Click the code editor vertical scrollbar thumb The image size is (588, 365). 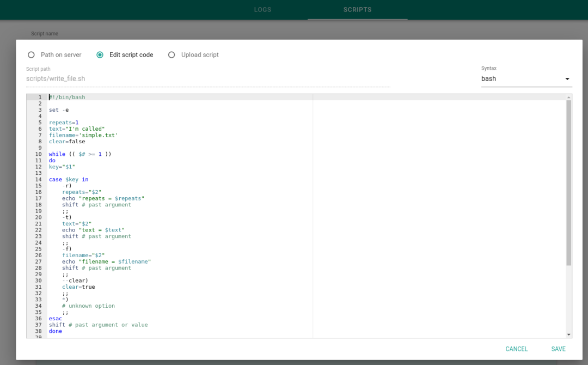pyautogui.click(x=569, y=182)
